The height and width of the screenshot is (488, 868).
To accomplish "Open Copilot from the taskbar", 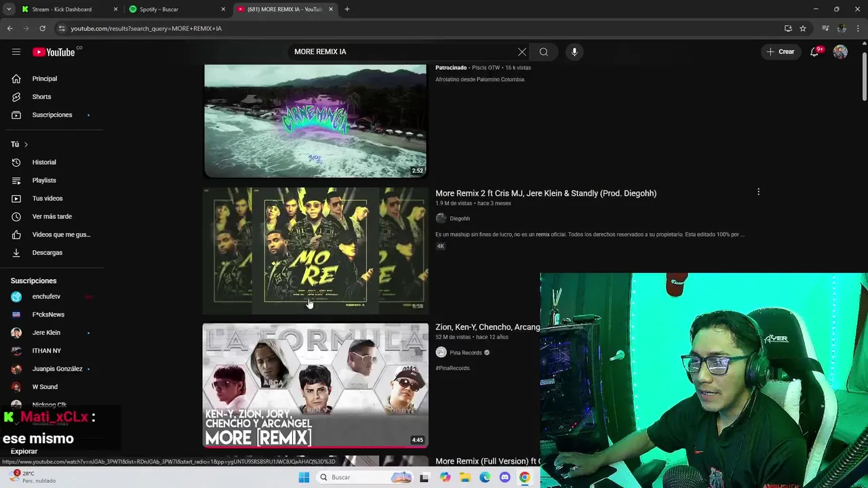I will click(445, 477).
